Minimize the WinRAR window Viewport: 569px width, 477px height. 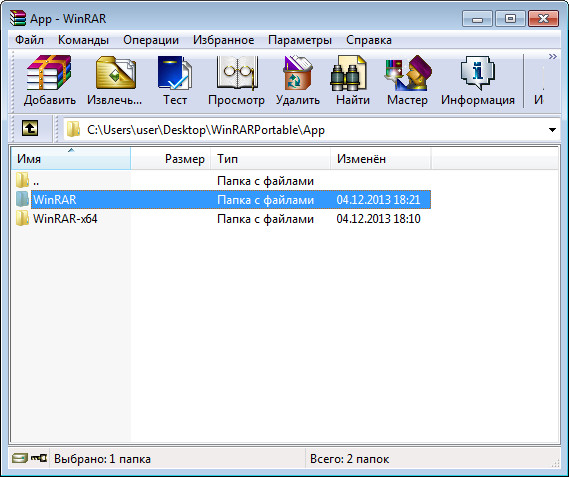[x=477, y=19]
